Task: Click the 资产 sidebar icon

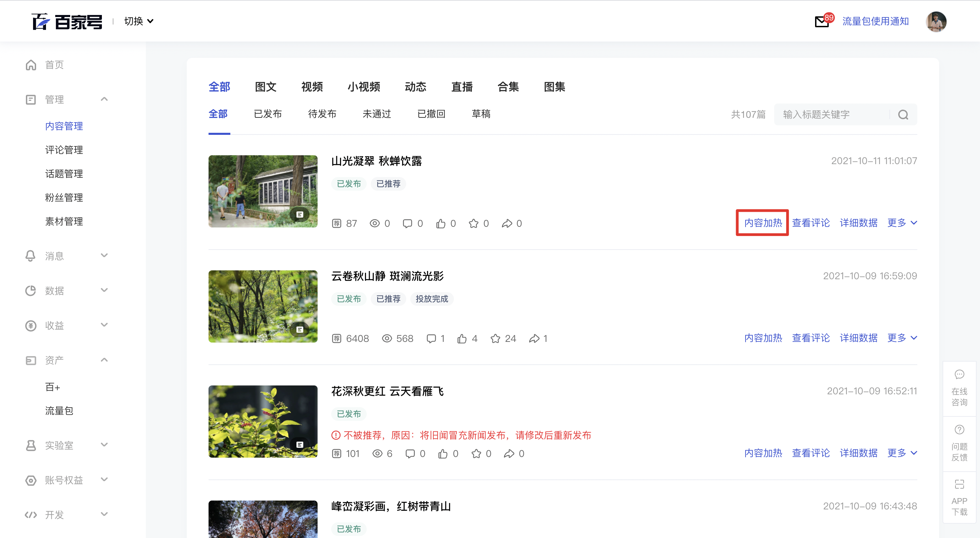Action: (x=31, y=361)
